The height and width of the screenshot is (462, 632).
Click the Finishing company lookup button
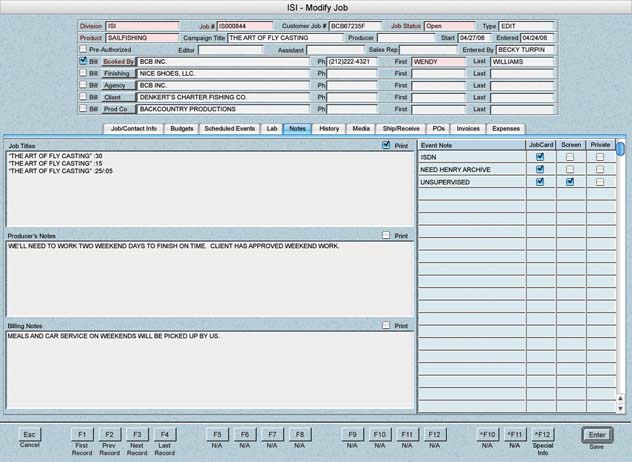pos(118,73)
